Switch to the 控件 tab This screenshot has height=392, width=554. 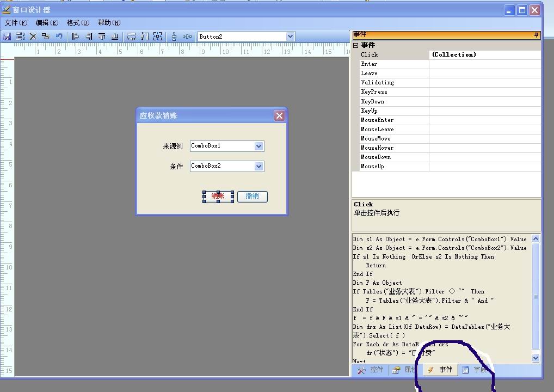click(371, 370)
